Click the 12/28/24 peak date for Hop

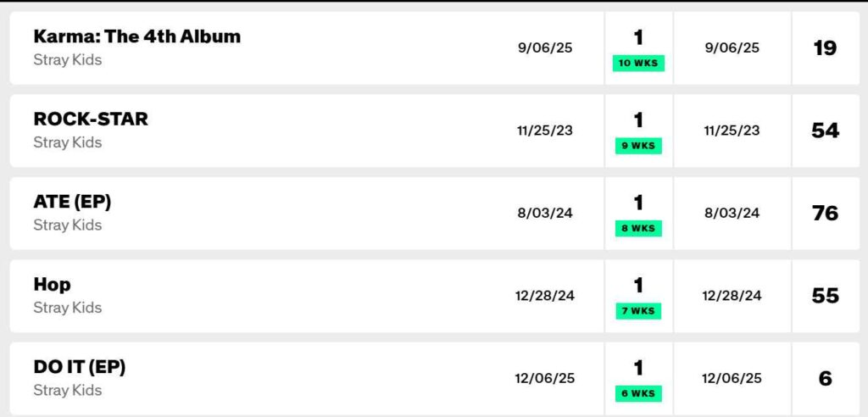point(732,295)
